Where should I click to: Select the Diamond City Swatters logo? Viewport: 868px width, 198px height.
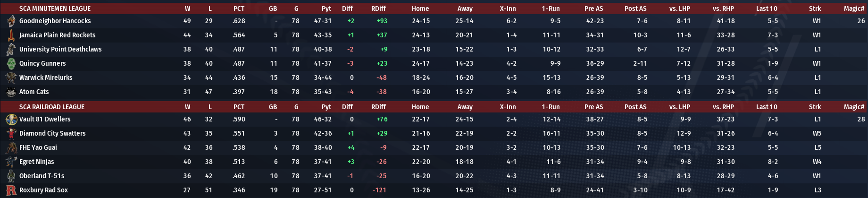click(x=11, y=133)
